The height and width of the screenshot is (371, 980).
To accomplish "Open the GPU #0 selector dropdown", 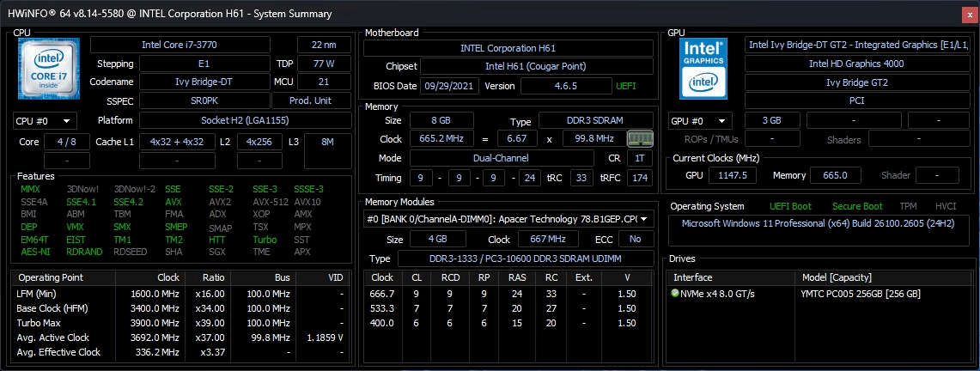I will (699, 121).
